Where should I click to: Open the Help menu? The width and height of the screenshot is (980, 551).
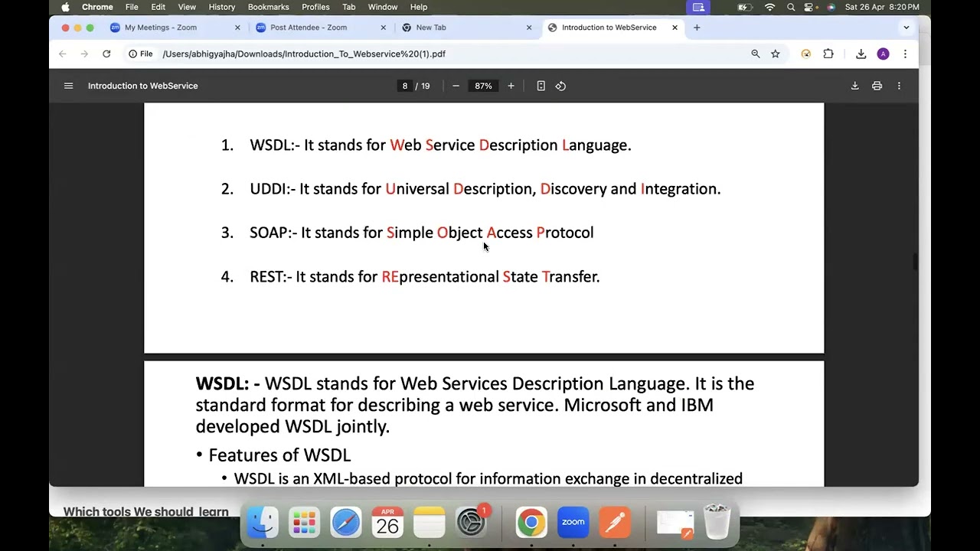point(419,7)
